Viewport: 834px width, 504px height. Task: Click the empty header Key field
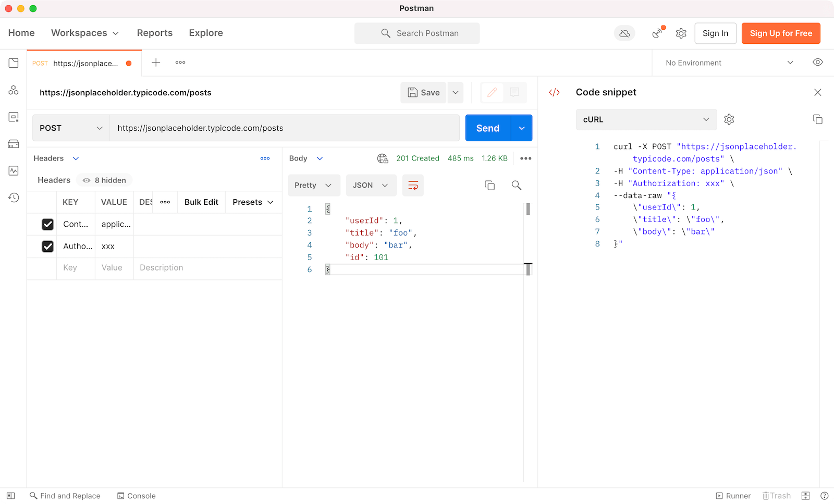(x=76, y=268)
